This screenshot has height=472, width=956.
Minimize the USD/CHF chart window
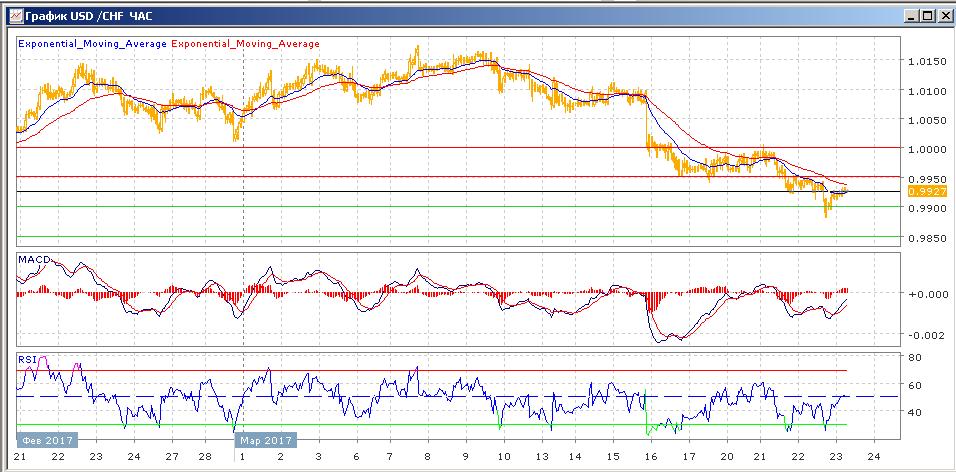(x=910, y=16)
